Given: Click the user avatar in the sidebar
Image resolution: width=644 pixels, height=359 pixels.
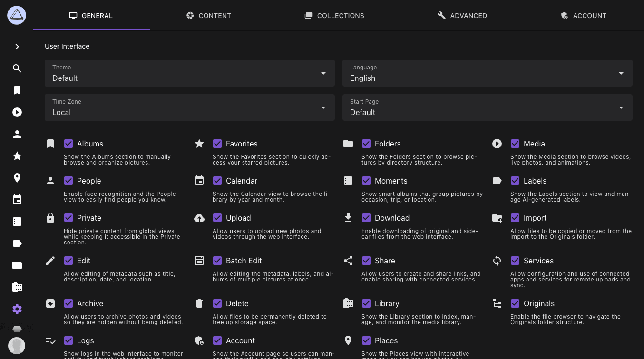Looking at the screenshot, I should pos(17,346).
